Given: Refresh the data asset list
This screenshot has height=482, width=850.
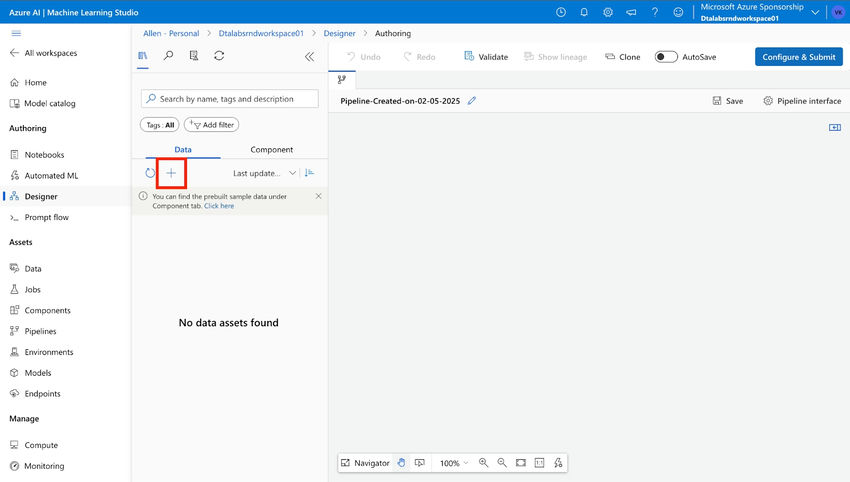Looking at the screenshot, I should pyautogui.click(x=150, y=173).
